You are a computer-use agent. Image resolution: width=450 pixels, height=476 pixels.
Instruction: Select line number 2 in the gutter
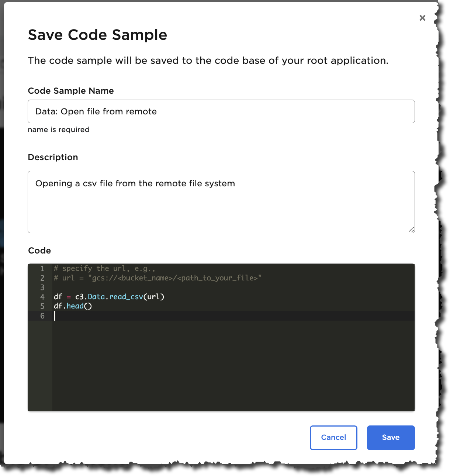(x=42, y=278)
